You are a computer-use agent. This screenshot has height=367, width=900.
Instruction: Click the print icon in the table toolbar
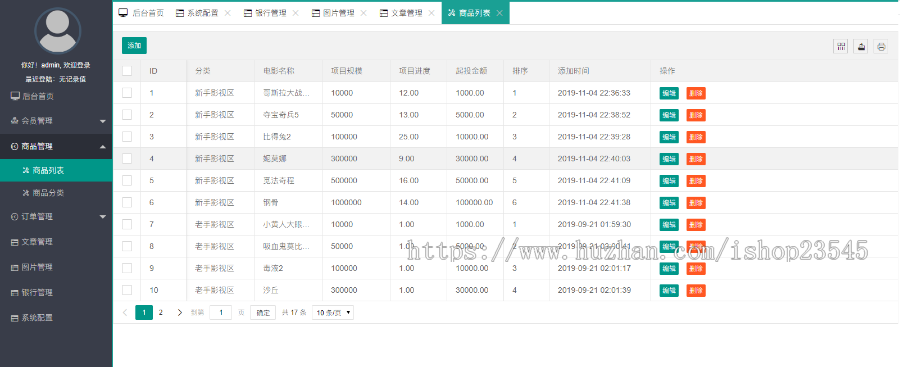coord(881,47)
